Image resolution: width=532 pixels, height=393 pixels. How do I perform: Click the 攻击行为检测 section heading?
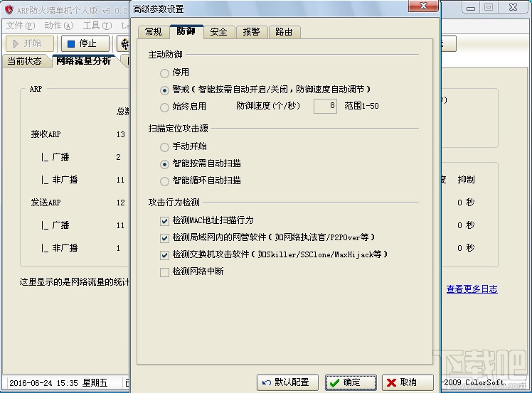pos(174,203)
